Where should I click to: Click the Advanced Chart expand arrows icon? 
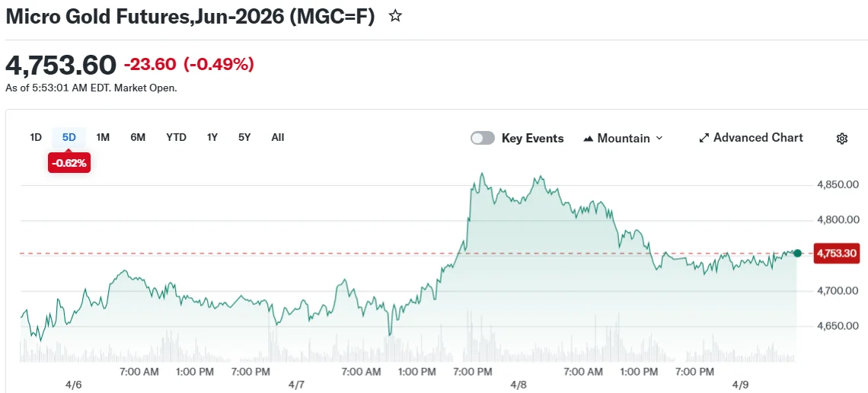704,139
